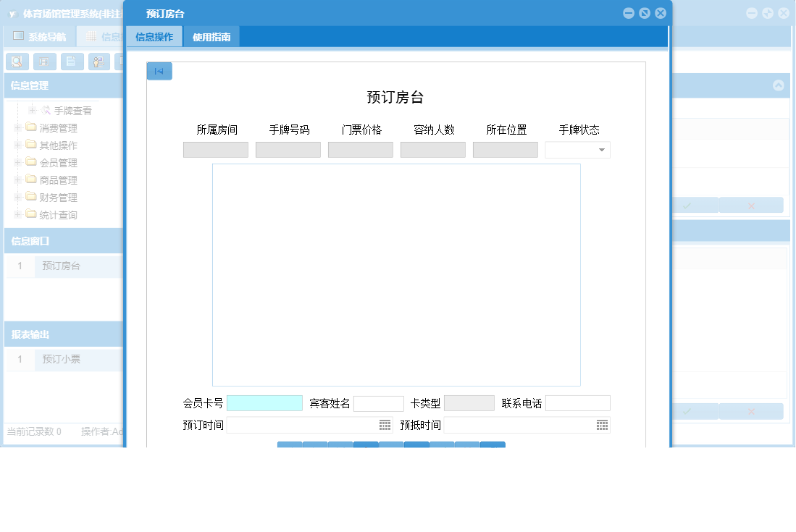Screen dimensions: 796x532
Task: Click the document toolbar icon
Action: point(72,62)
